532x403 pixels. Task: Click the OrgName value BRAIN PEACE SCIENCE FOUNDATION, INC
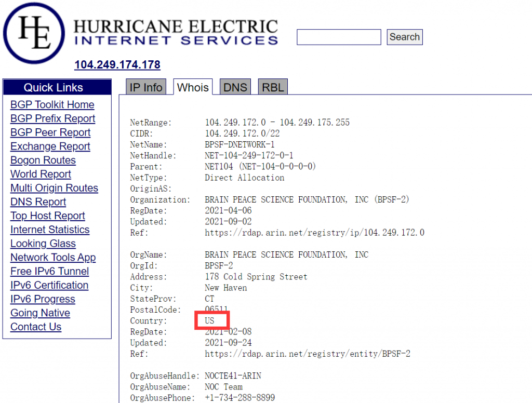click(x=287, y=255)
